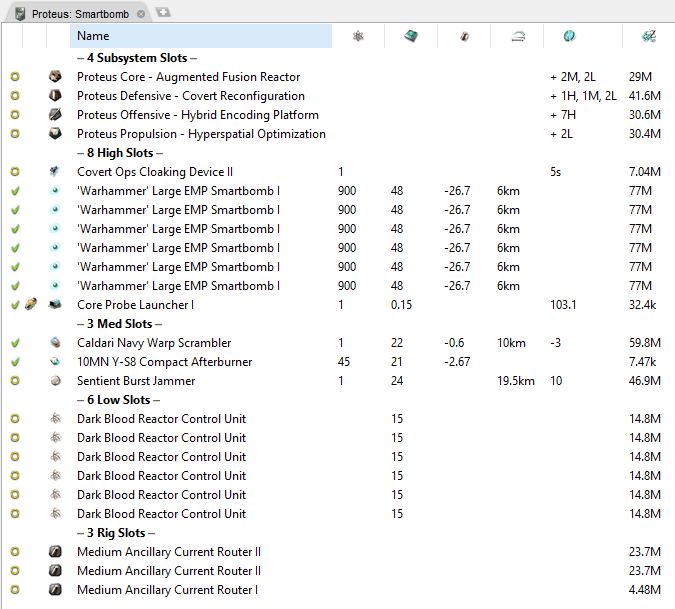Select Proteus Core - Augmented Fusion Reactor
Image resolution: width=675 pixels, height=609 pixels.
(x=189, y=77)
